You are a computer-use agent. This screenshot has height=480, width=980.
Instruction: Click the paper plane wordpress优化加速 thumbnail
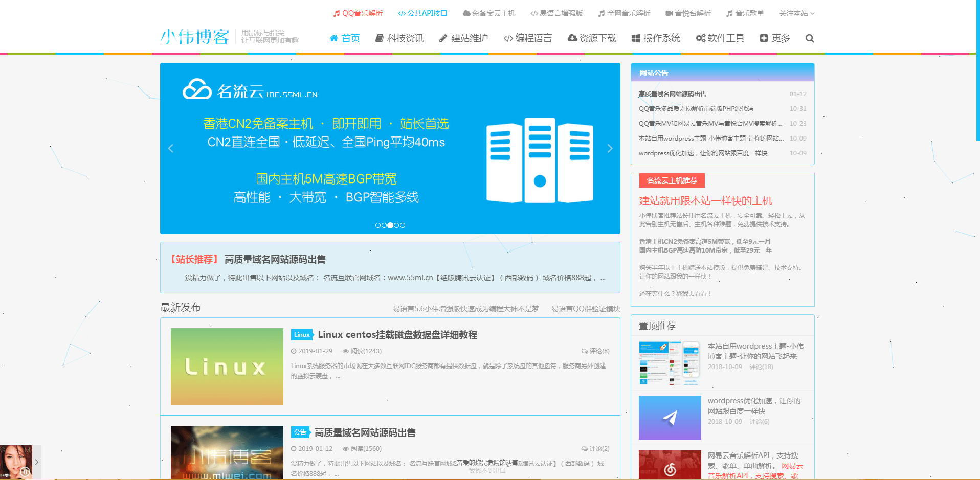click(670, 418)
